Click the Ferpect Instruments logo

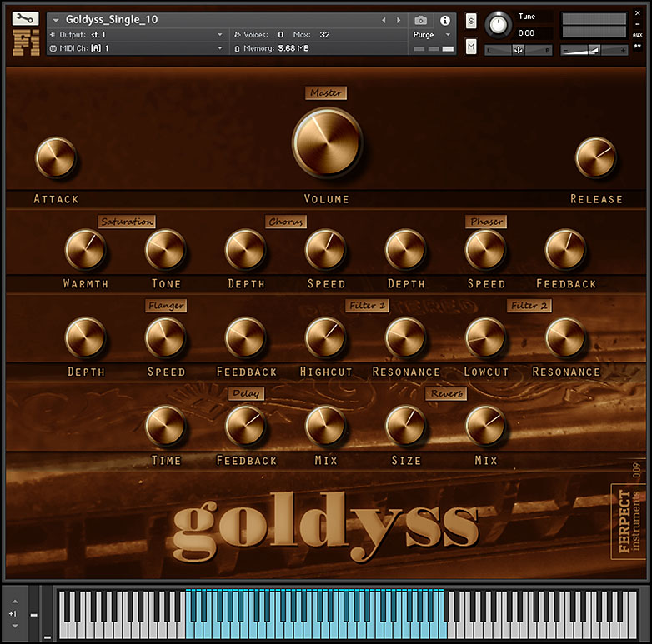[629, 522]
